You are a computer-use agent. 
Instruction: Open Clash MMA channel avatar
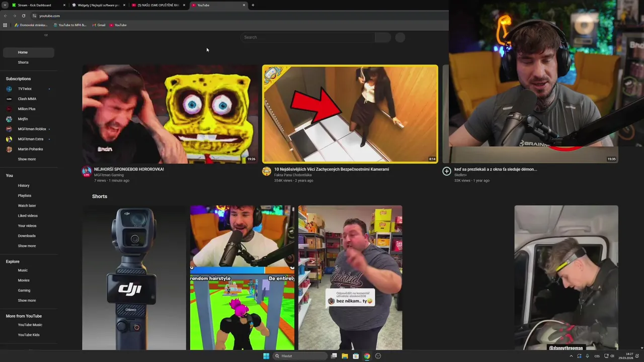coord(9,99)
